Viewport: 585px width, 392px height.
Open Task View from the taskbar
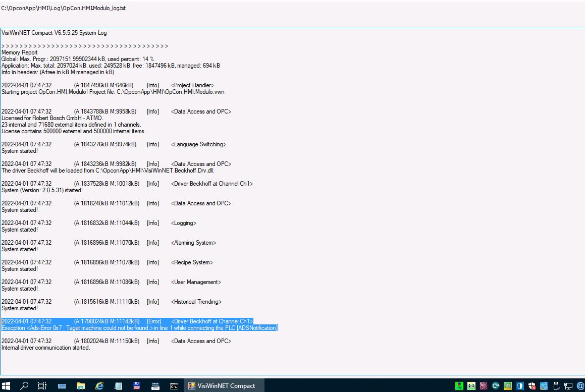pos(43,386)
